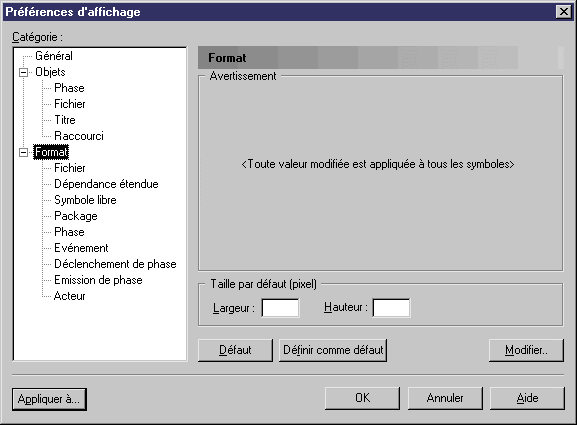The height and width of the screenshot is (425, 577).
Task: Select Fichier under Format
Action: tap(70, 168)
